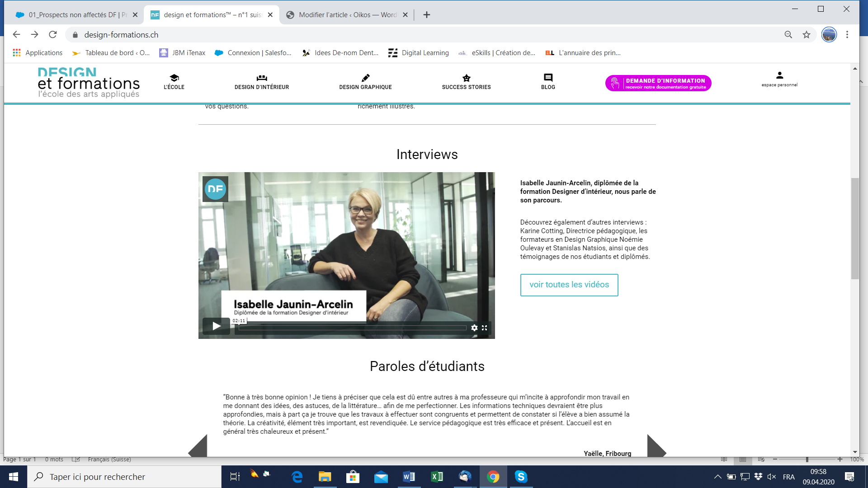Play the Isabelle Jaunin-Arcelin interview video
Image resolution: width=868 pixels, height=488 pixels.
216,326
